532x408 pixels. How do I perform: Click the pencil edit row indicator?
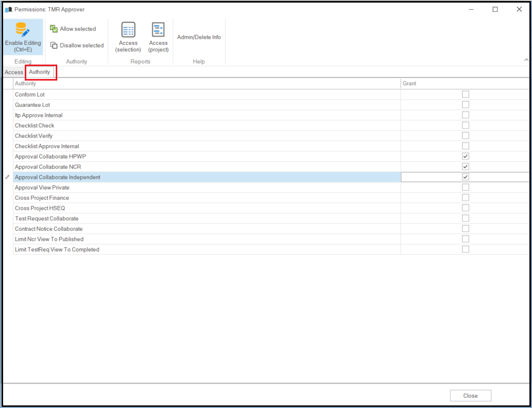pyautogui.click(x=7, y=177)
